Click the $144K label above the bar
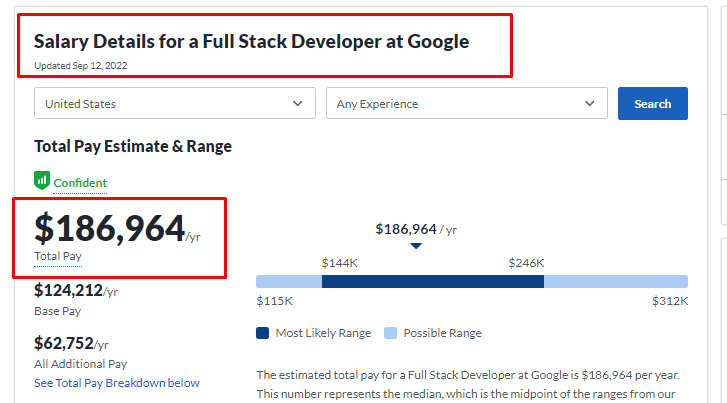 click(x=340, y=263)
